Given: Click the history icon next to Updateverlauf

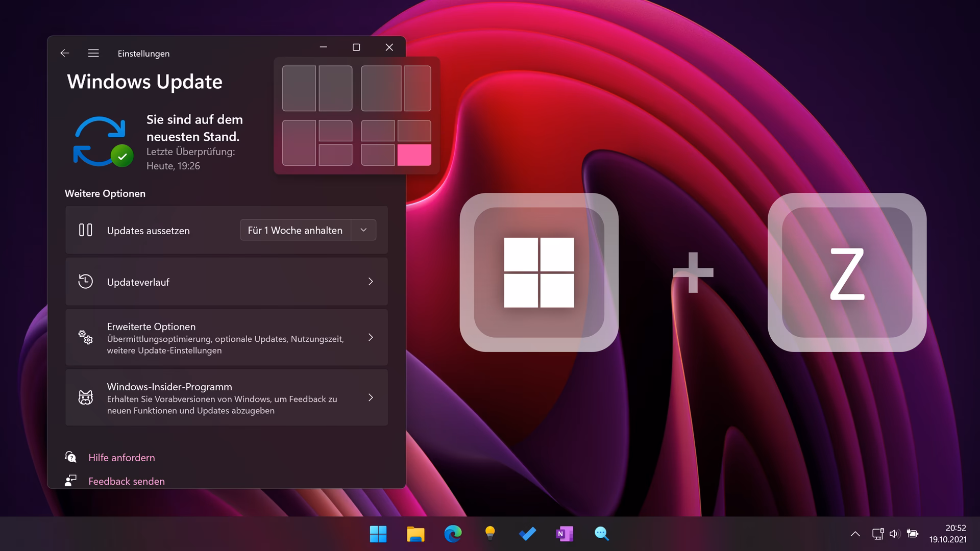Looking at the screenshot, I should click(86, 282).
